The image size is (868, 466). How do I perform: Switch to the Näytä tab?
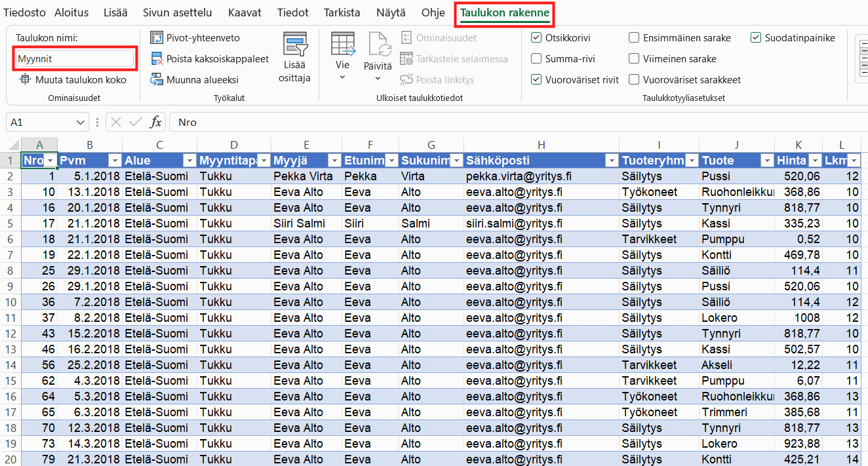pos(391,12)
